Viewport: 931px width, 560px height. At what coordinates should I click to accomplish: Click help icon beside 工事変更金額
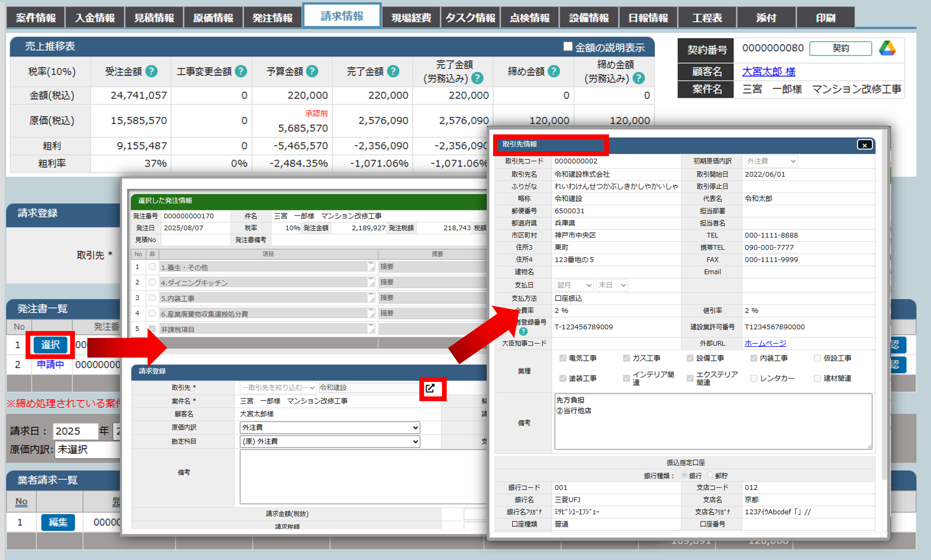click(241, 71)
